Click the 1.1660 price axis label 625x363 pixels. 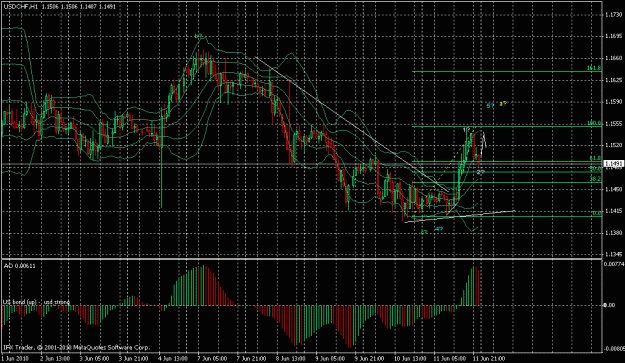tap(613, 58)
